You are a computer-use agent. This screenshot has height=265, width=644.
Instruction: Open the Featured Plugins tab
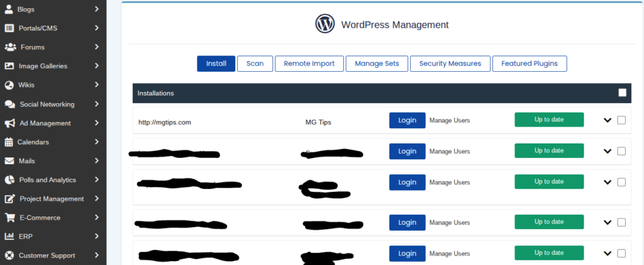(x=530, y=64)
